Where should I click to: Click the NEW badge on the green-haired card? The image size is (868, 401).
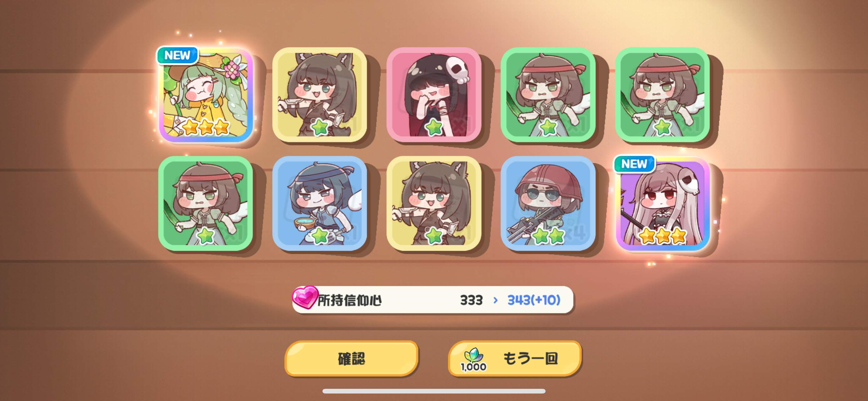click(177, 55)
